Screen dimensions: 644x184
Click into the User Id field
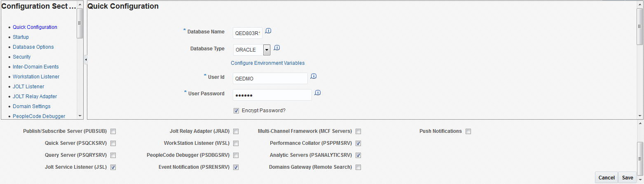pyautogui.click(x=270, y=78)
